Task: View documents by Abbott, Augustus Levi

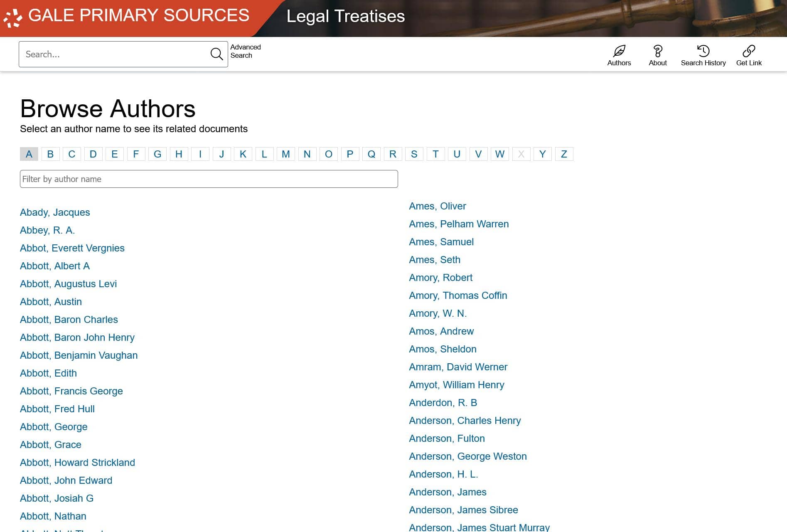Action: coord(69,284)
